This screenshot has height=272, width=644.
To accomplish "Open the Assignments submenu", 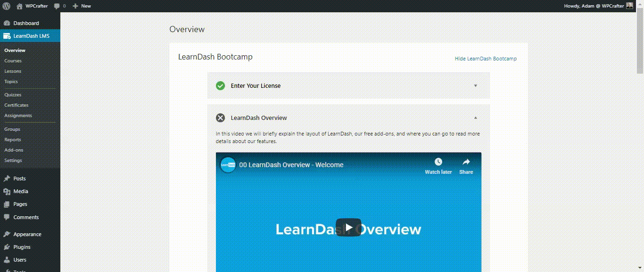I will 18,116.
